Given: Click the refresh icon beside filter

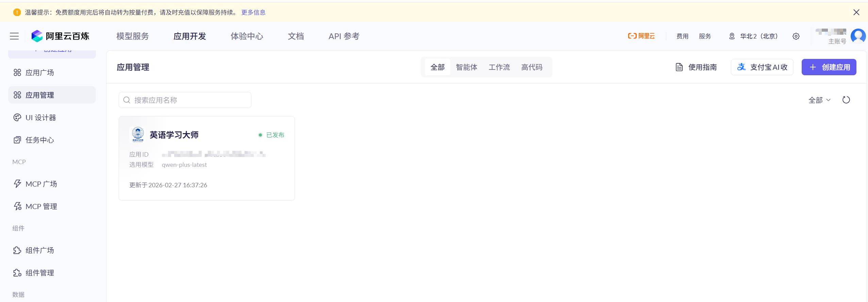Looking at the screenshot, I should pyautogui.click(x=846, y=100).
